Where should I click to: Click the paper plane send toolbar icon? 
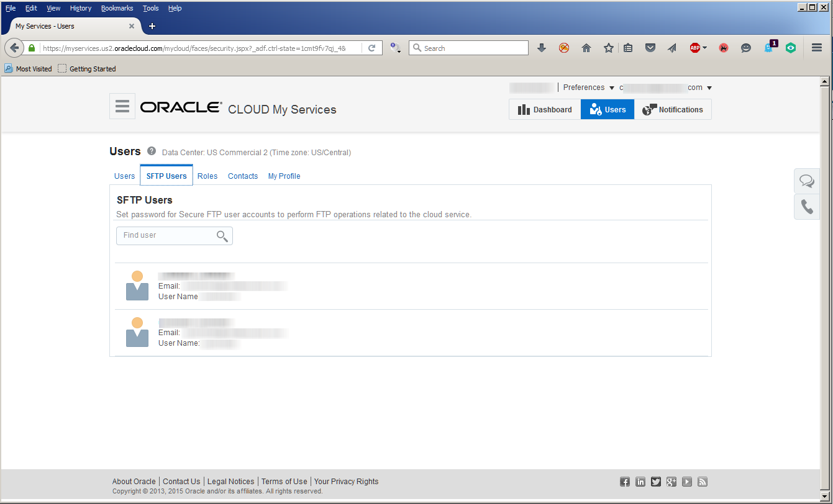[672, 48]
